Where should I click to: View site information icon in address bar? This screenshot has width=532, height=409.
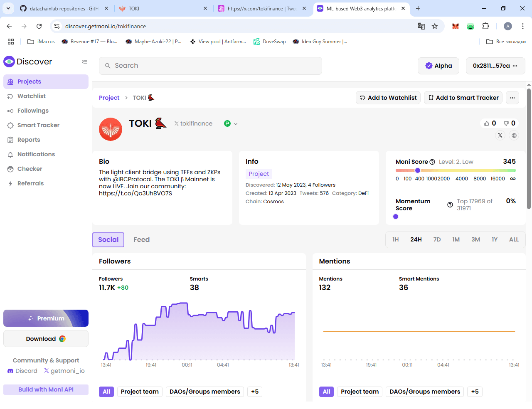click(57, 26)
